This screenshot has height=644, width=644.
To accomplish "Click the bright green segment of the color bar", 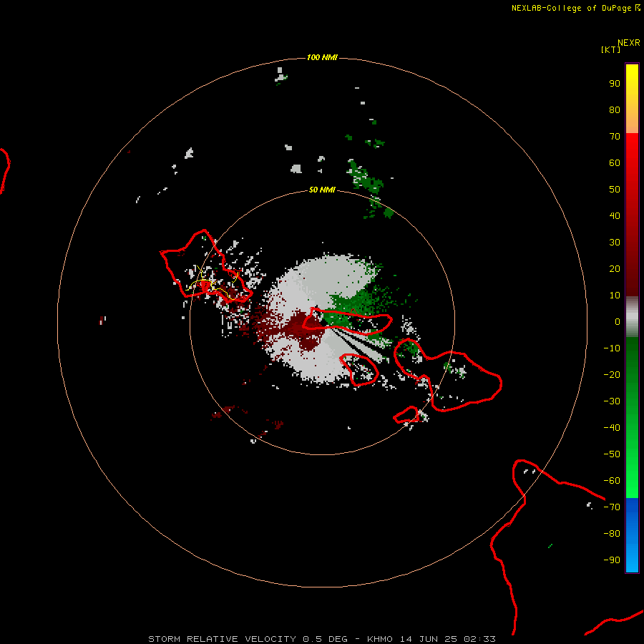I will coord(632,418).
